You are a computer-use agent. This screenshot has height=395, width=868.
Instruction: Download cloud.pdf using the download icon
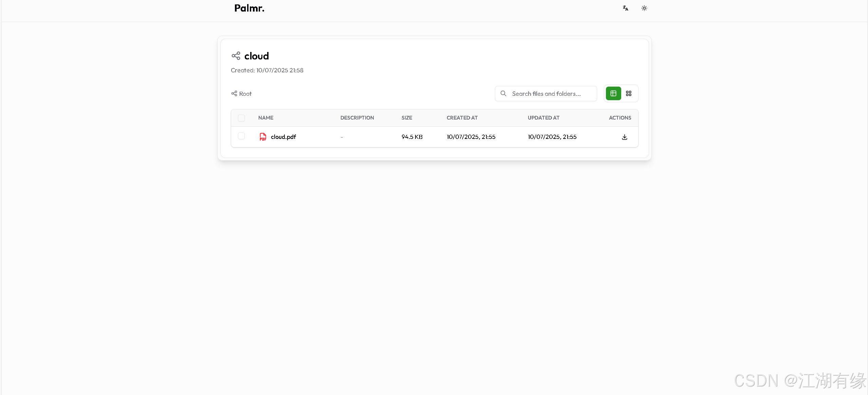(x=624, y=137)
